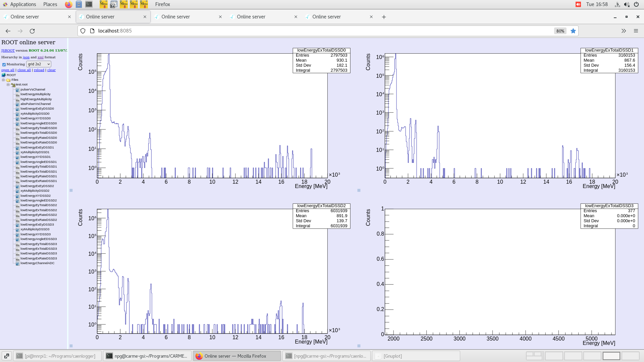Viewport: 644px width, 362px height.
Task: Launch the terminal from the top panel
Action: coord(89,4)
